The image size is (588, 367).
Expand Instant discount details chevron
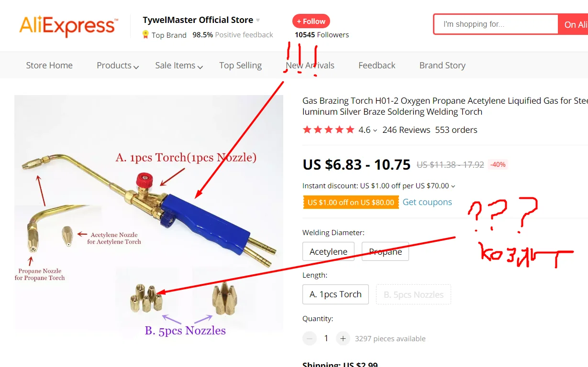click(453, 186)
